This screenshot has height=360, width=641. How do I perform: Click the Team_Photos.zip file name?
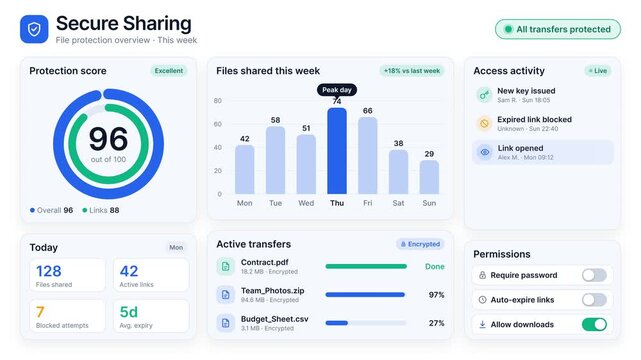pos(273,291)
